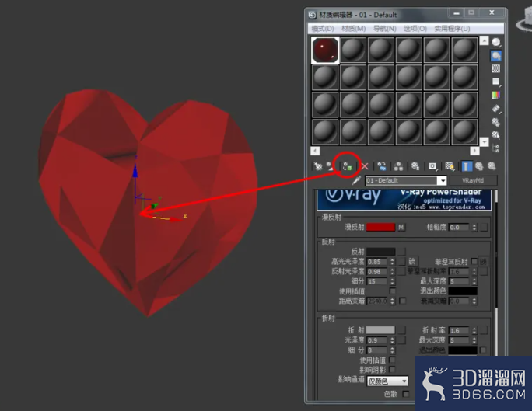Click the Select by Material icon
Viewport: 532px width, 411px height.
pos(496,135)
